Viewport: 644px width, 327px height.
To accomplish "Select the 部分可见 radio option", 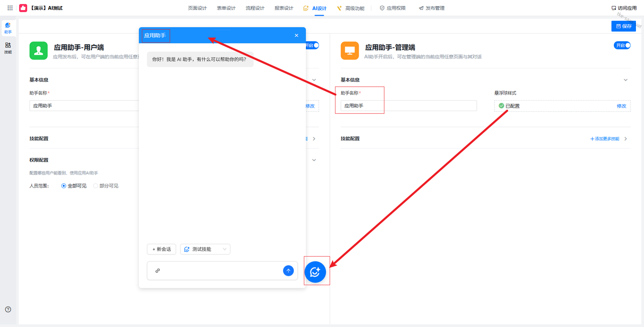I will (x=96, y=186).
